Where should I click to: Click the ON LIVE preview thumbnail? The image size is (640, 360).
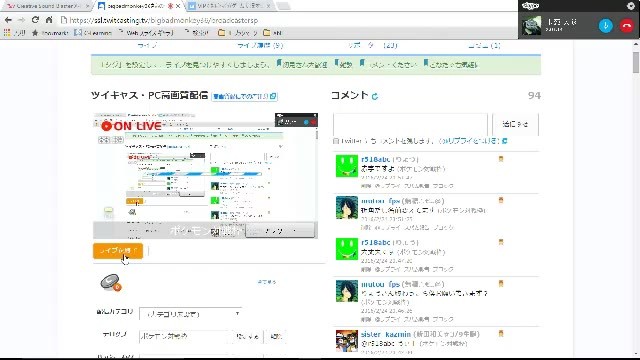point(205,176)
